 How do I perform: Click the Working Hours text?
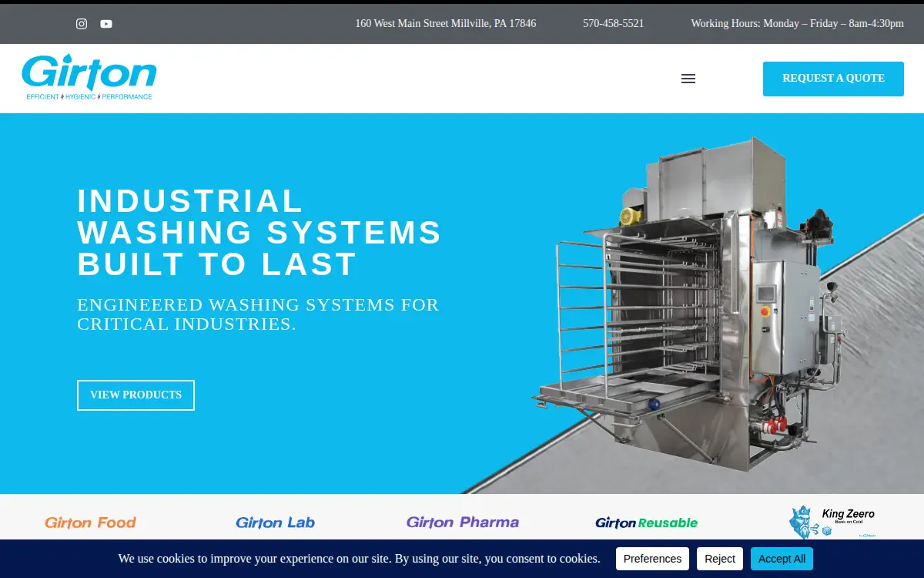pyautogui.click(x=798, y=24)
